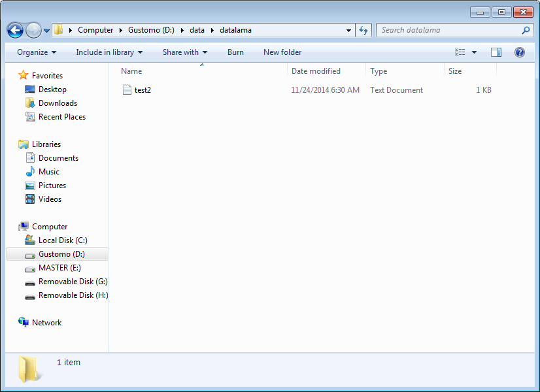
Task: Select Computer in the navigation pane
Action: coord(50,227)
